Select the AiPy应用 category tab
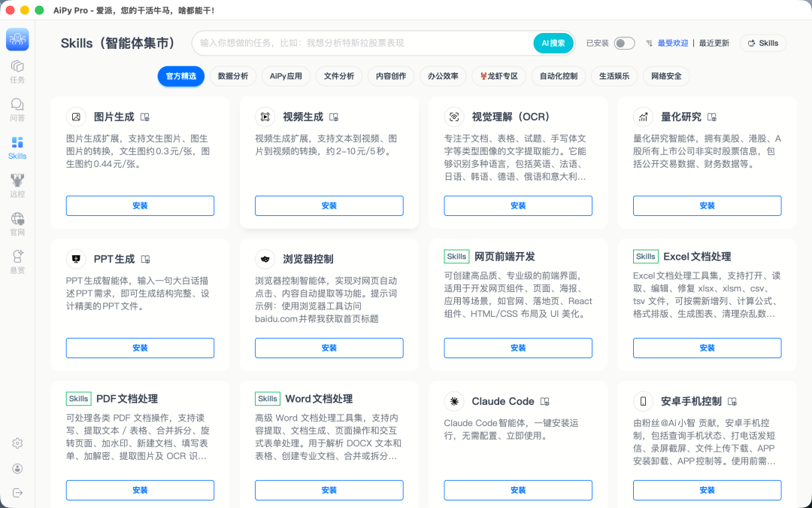The width and height of the screenshot is (812, 508). 286,76
